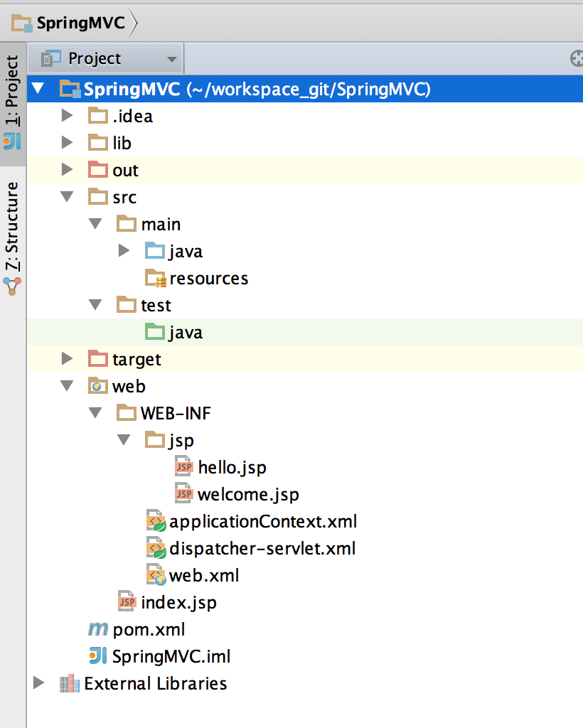Click the SpringMVC.iml module file icon
583x728 pixels.
pos(97,656)
